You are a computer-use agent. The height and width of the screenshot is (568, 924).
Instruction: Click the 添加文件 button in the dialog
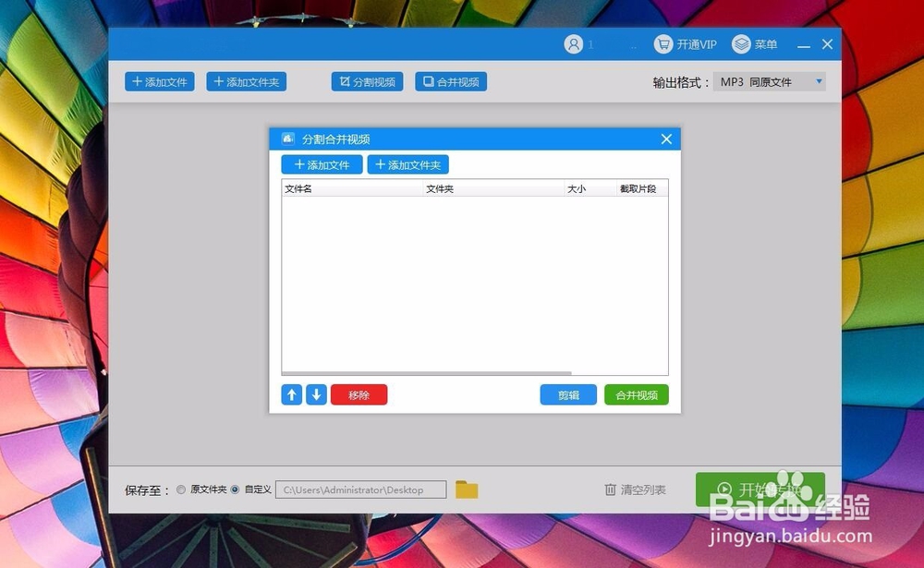321,164
